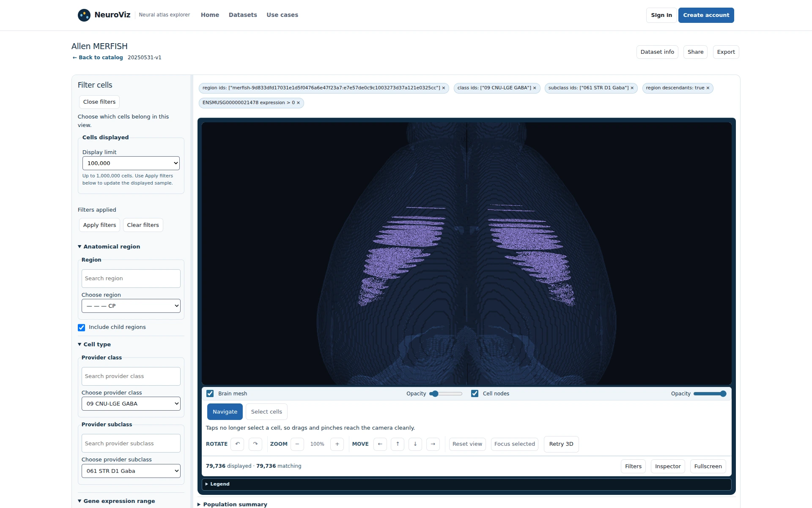Collapse Gene expression range section
This screenshot has height=508, width=812.
pyautogui.click(x=117, y=501)
